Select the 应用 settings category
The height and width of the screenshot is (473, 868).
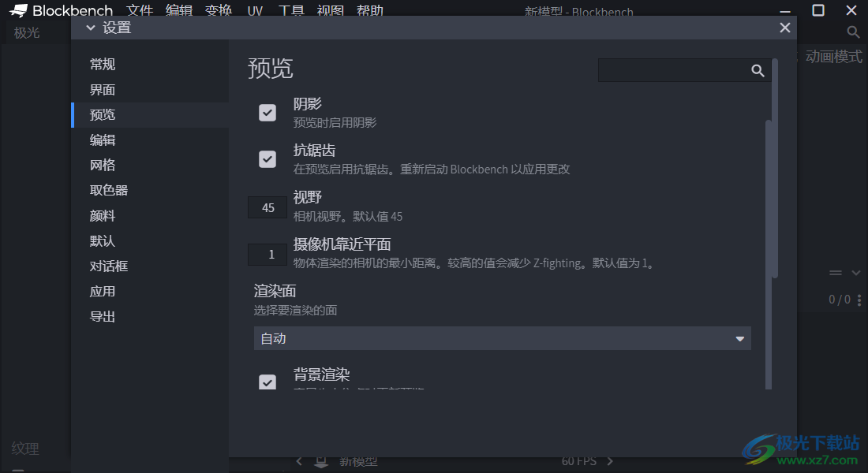click(x=150, y=291)
